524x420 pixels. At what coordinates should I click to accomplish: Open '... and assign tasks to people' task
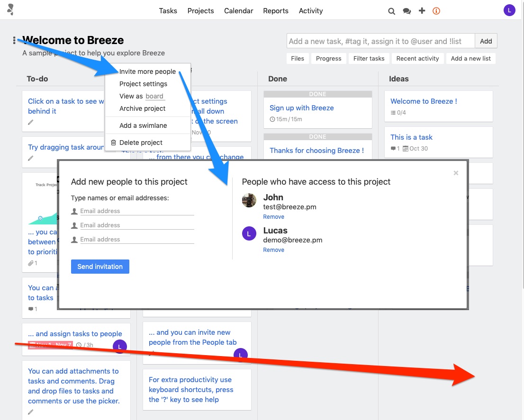tap(75, 334)
